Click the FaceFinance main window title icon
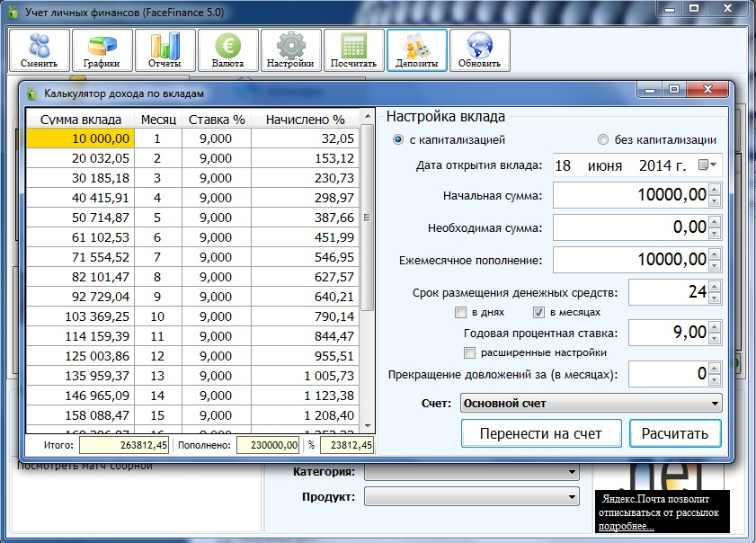The image size is (756, 543). tap(13, 12)
